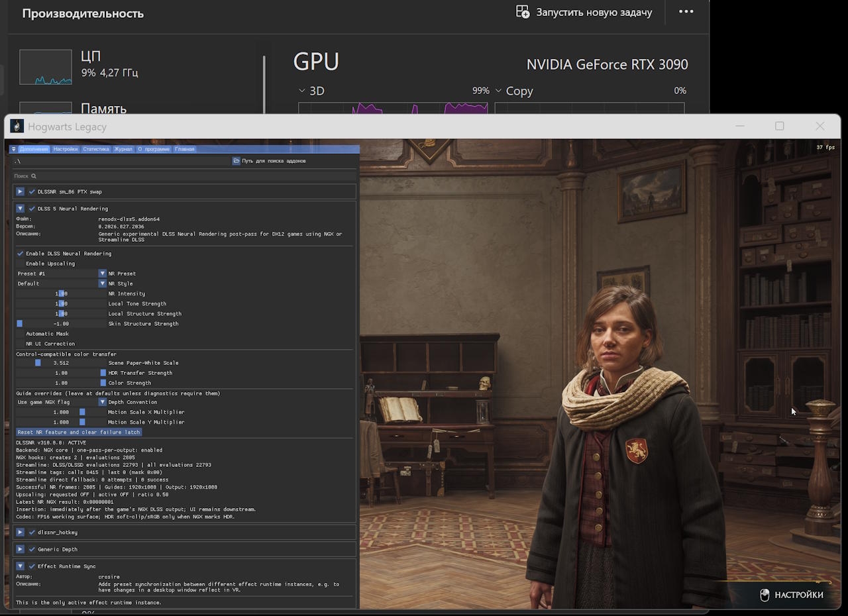The height and width of the screenshot is (616, 848).
Task: Switch to the Настройки tab
Action: coord(66,149)
